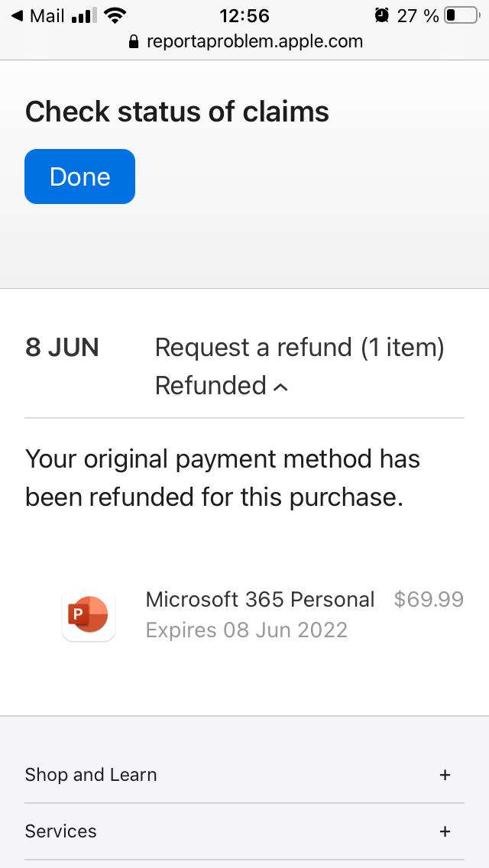Tap the reportaproblem.apple.com address field
The width and height of the screenshot is (489, 868).
pos(255,41)
